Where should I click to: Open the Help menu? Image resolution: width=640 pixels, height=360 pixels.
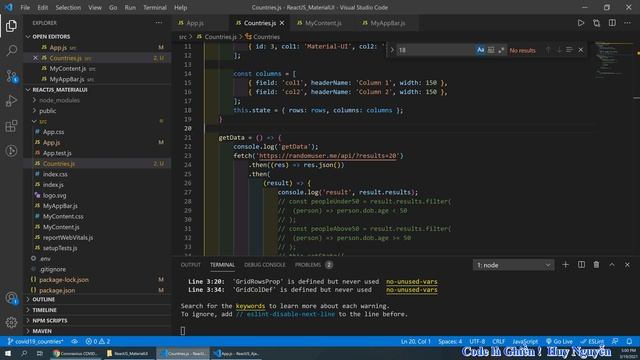tap(180, 7)
